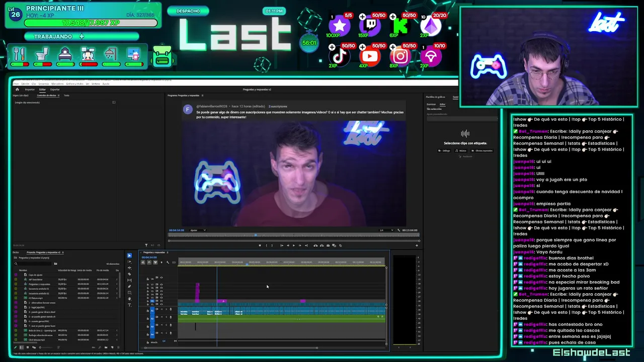Select the Selection tool in timeline toolbar
The image size is (644, 362).
[129, 255]
